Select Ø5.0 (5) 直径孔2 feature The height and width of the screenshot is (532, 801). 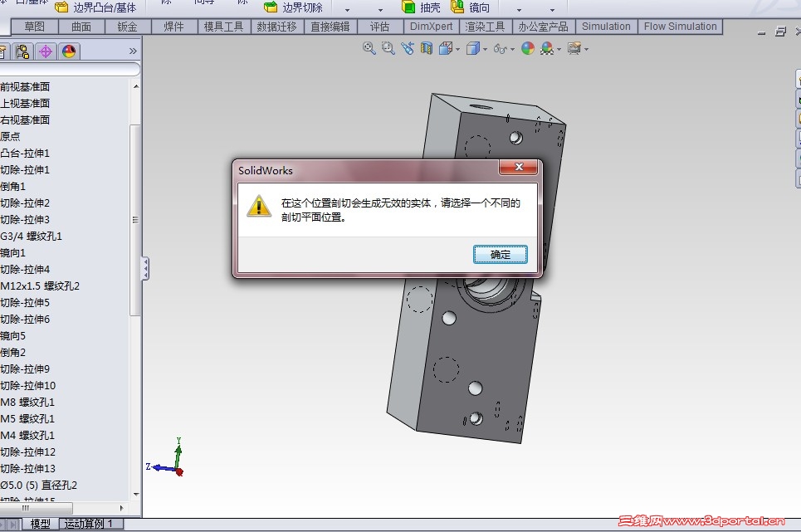[39, 485]
